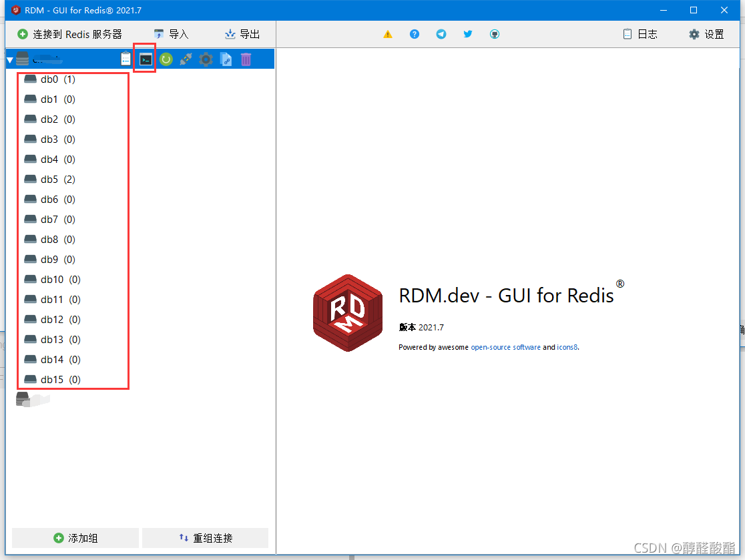Click the Import (导入) button
This screenshot has width=745, height=560.
[172, 34]
